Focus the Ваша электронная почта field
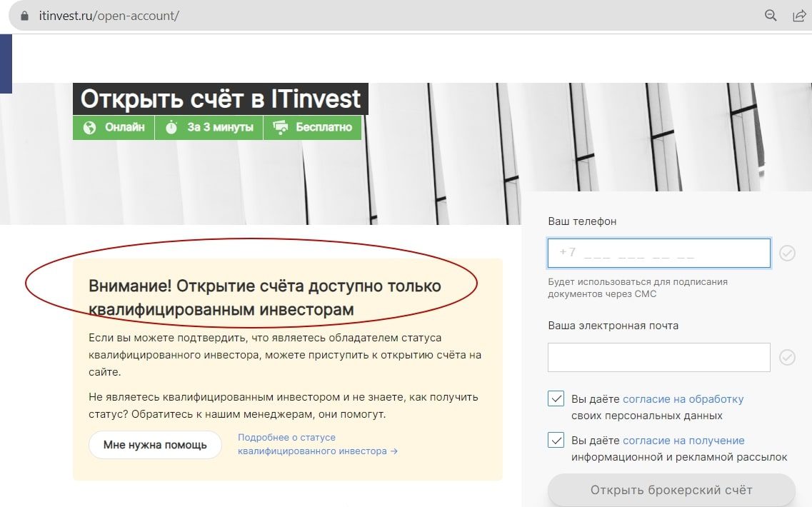The width and height of the screenshot is (812, 507). click(x=658, y=357)
